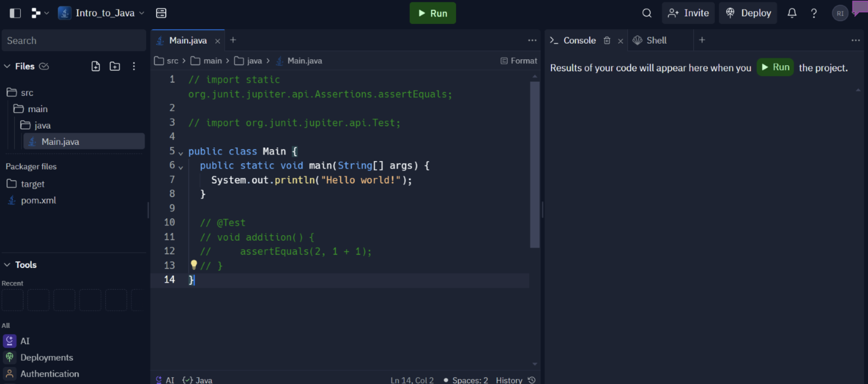Select Main.java in the file tree
Viewport: 868px width, 384px height.
tap(84, 141)
